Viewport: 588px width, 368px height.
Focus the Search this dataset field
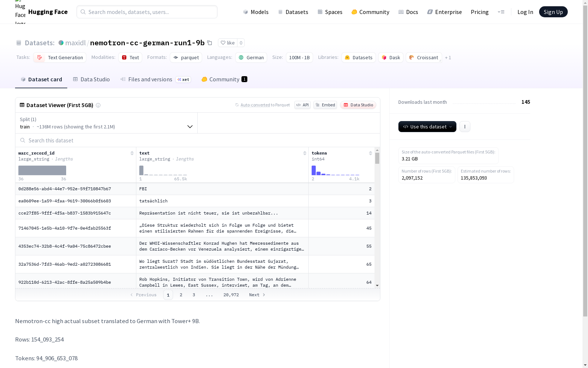click(x=198, y=140)
